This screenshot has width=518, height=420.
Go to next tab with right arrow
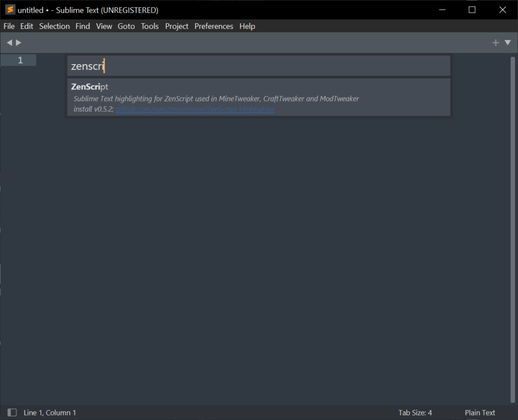[x=19, y=42]
